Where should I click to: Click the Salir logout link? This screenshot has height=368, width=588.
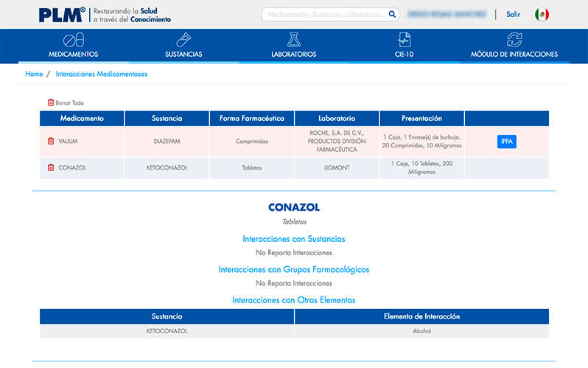pos(513,14)
